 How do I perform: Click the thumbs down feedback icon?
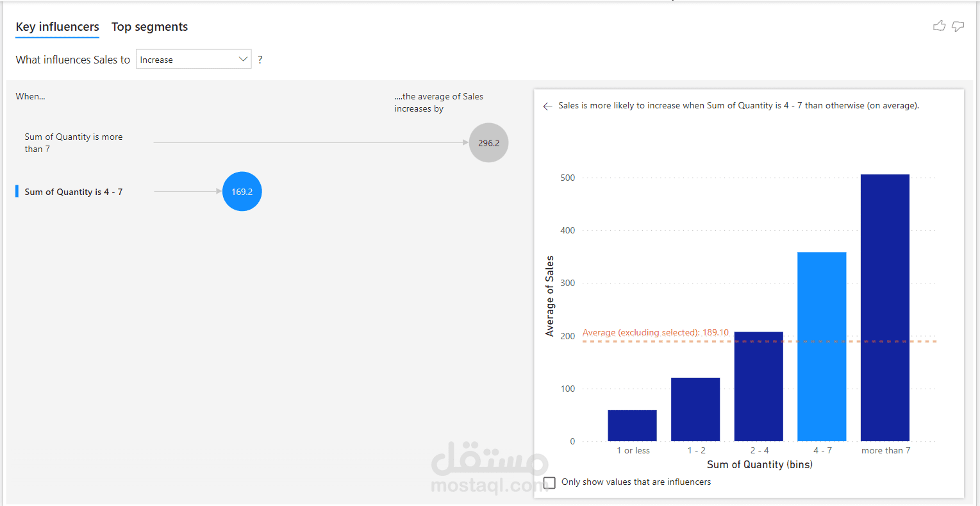click(x=958, y=26)
